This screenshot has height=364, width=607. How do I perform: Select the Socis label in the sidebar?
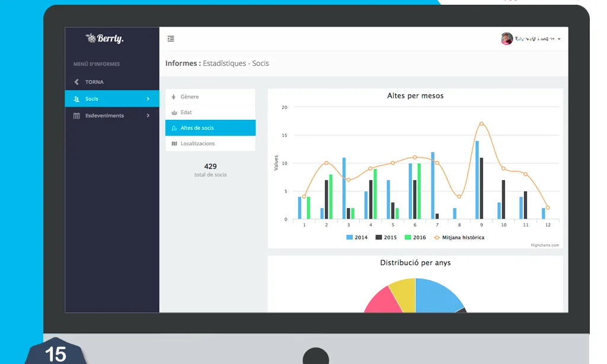click(92, 99)
